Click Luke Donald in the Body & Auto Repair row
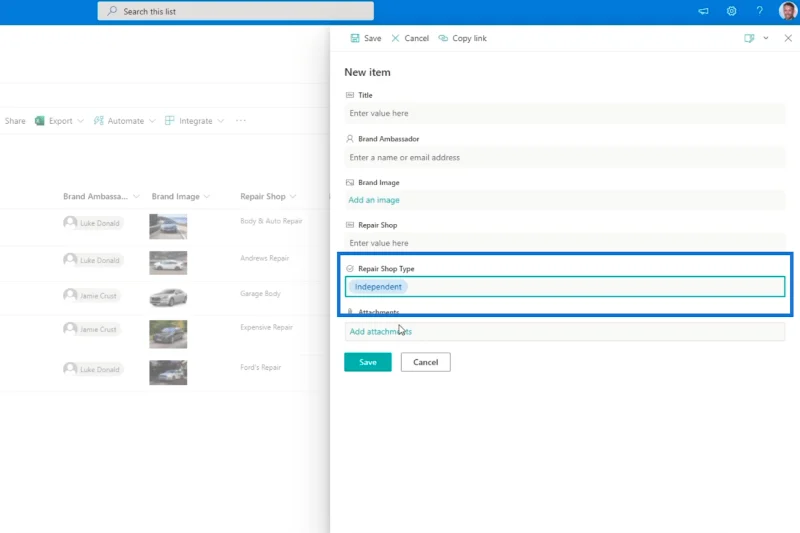Image resolution: width=800 pixels, height=533 pixels. (x=92, y=223)
